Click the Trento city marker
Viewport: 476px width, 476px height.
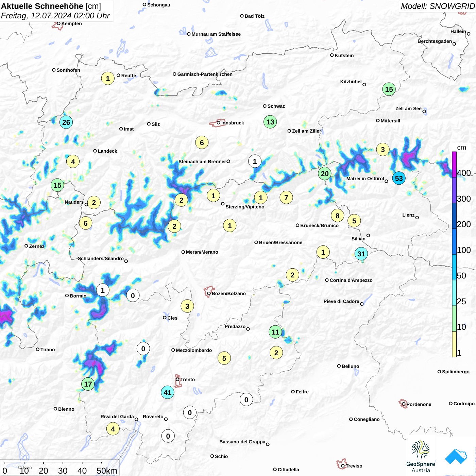point(177,379)
